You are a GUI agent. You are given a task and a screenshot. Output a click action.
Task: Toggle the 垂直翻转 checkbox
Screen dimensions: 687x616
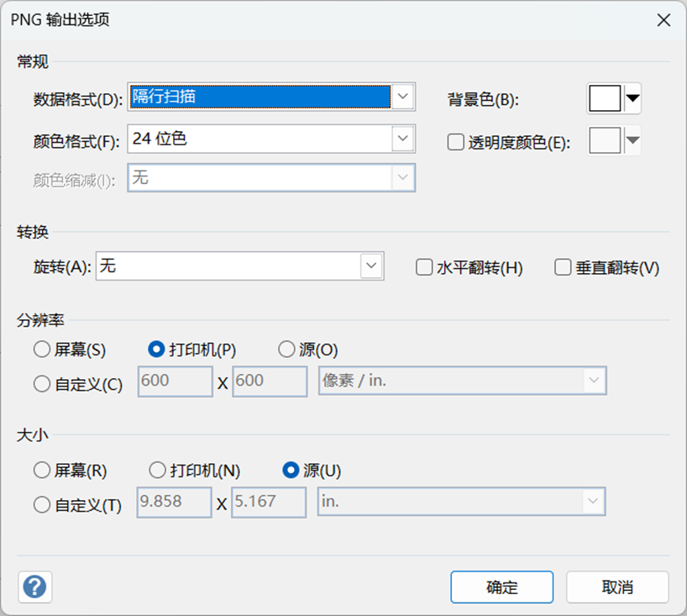564,268
